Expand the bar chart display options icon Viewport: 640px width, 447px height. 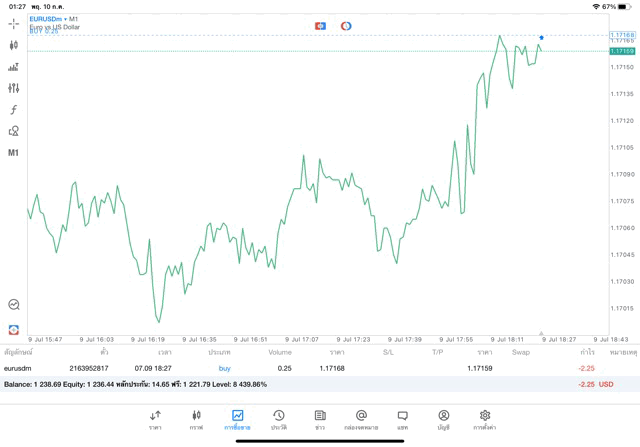tap(13, 67)
